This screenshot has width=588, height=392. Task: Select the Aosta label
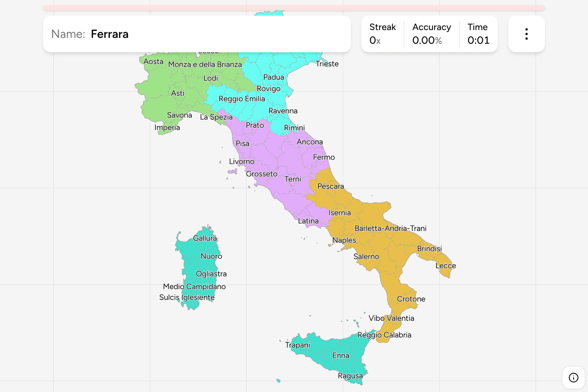point(153,61)
